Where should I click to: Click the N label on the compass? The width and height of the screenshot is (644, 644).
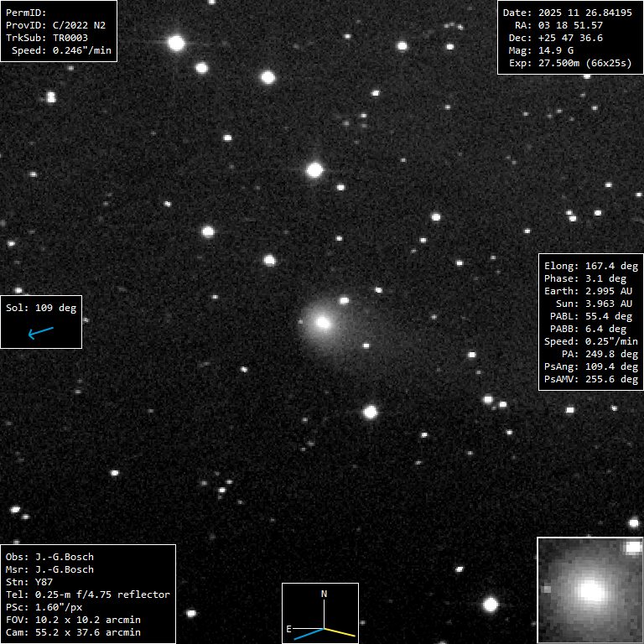click(x=325, y=595)
